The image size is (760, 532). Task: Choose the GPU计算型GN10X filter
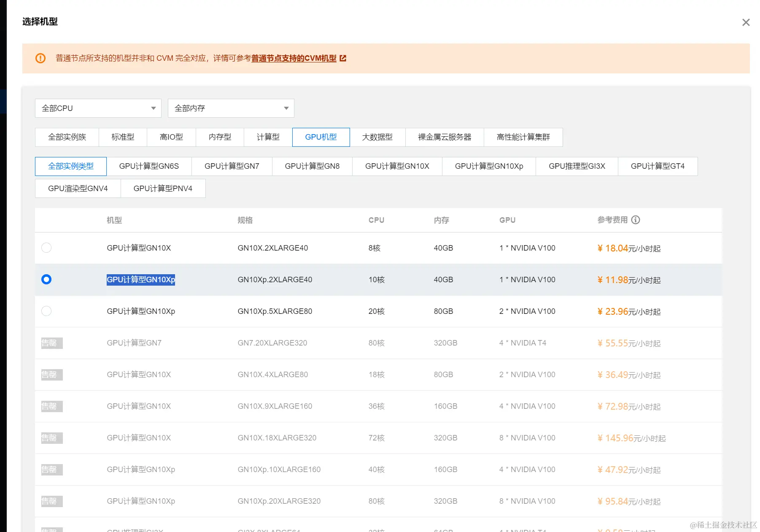pyautogui.click(x=397, y=166)
